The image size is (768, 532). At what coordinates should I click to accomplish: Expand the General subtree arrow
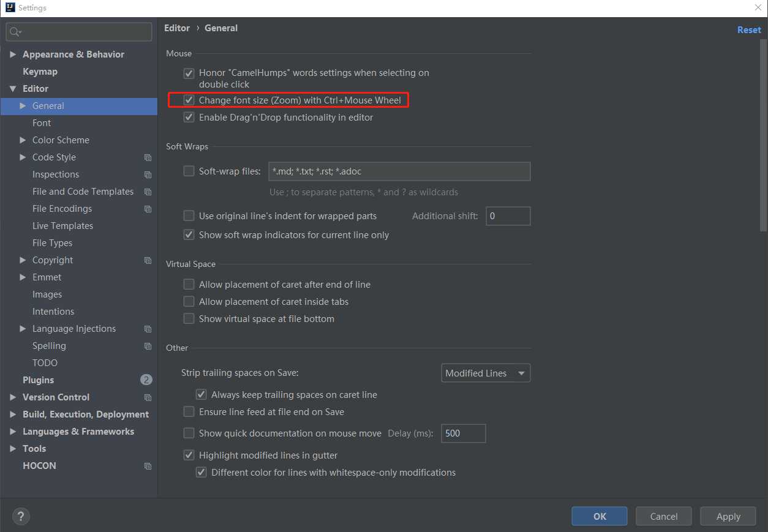click(23, 106)
